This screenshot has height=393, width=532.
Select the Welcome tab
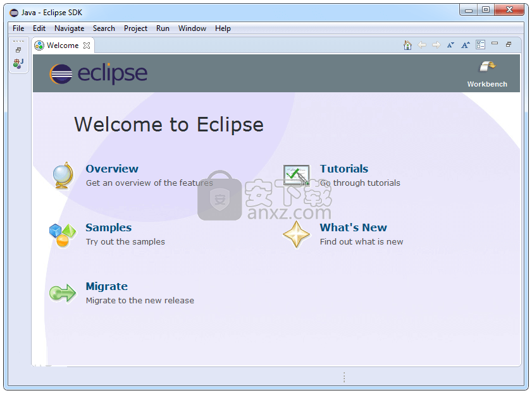[63, 45]
